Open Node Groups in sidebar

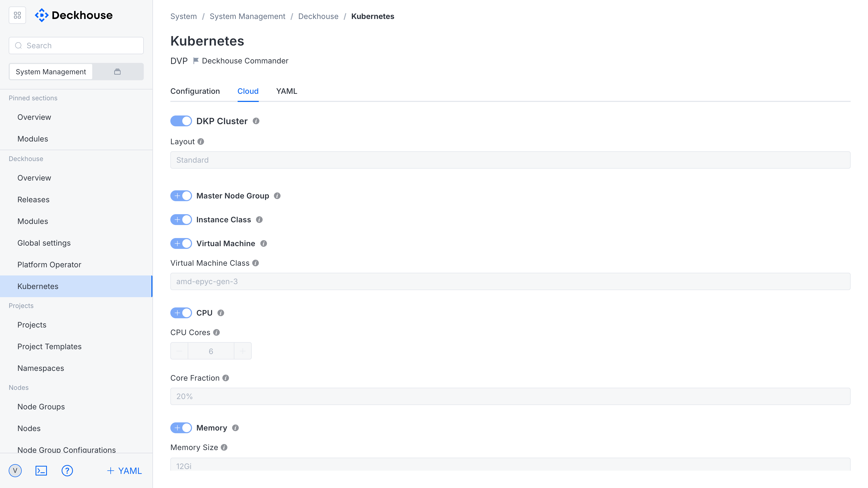[76, 407]
